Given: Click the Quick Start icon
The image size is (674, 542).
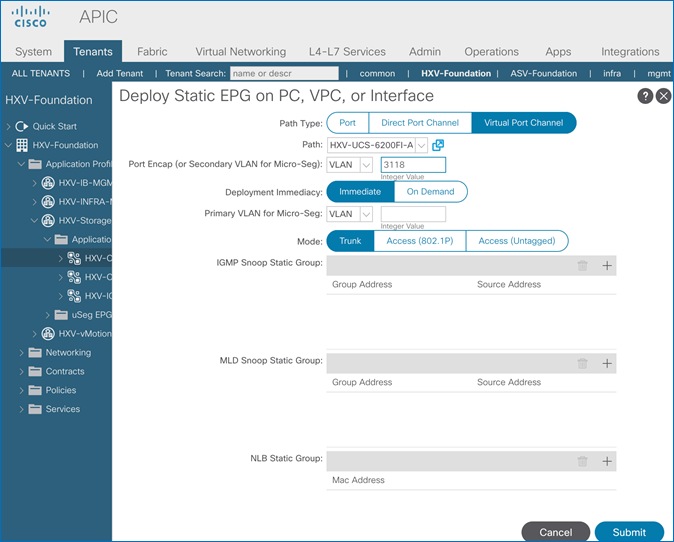Looking at the screenshot, I should point(21,126).
